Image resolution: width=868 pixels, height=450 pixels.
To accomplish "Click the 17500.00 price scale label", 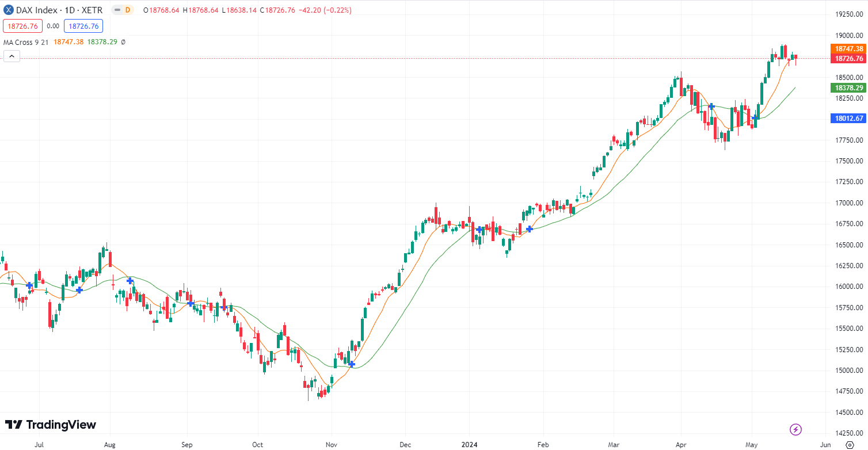I will coord(849,161).
